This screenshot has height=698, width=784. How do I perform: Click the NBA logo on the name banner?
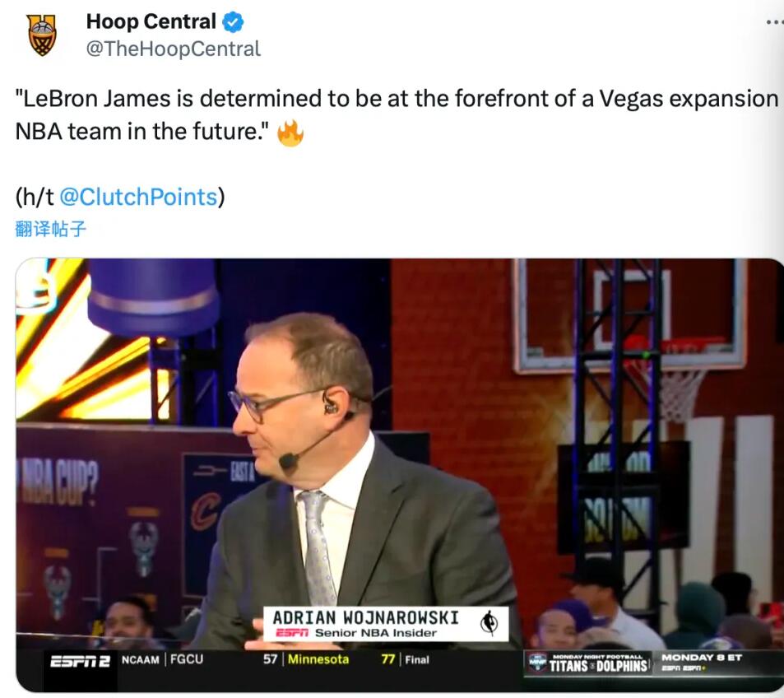(x=489, y=623)
